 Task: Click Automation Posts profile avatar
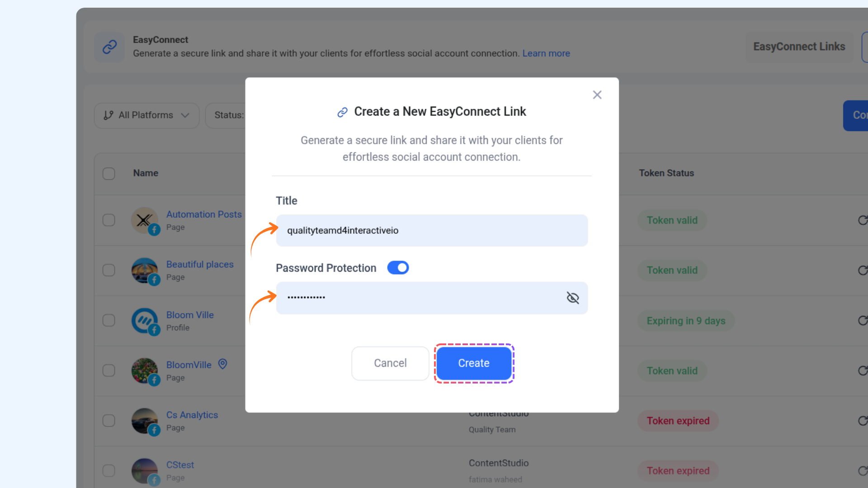click(145, 220)
